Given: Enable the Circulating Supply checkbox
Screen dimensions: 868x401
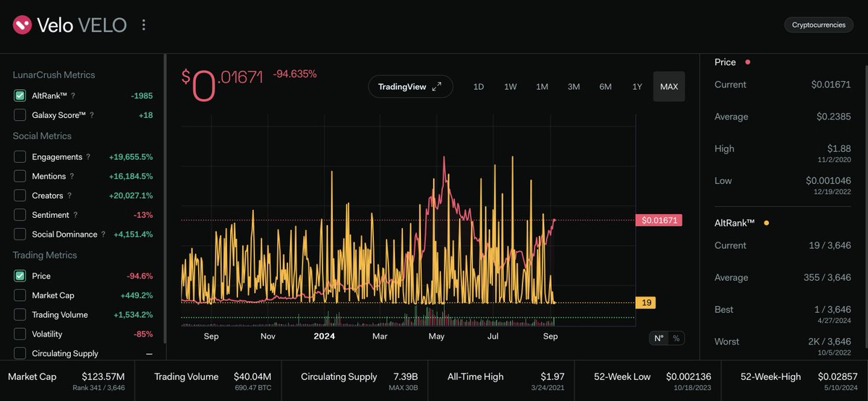Looking at the screenshot, I should pos(20,353).
